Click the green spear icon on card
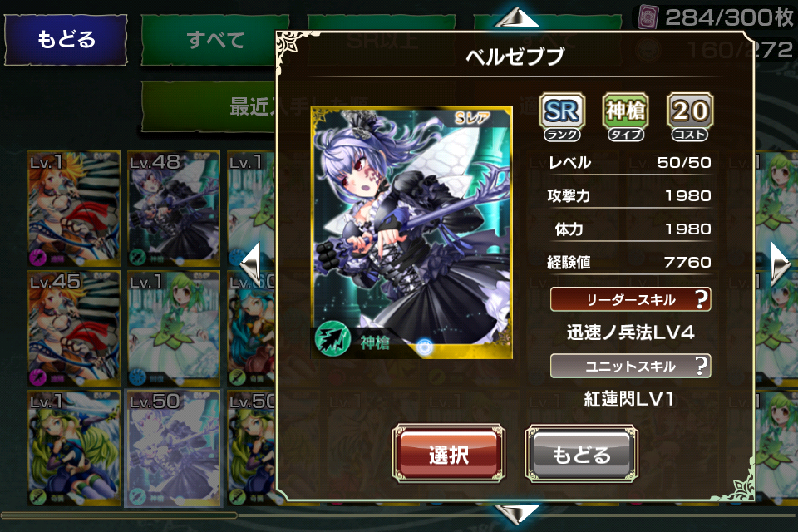798x532 pixels. 332,340
